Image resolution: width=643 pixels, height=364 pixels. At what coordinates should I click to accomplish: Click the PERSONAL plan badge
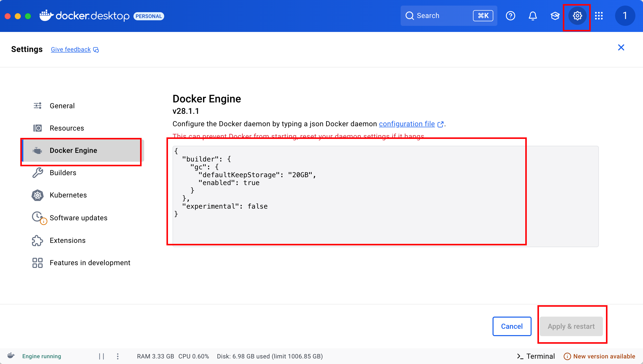tap(149, 16)
